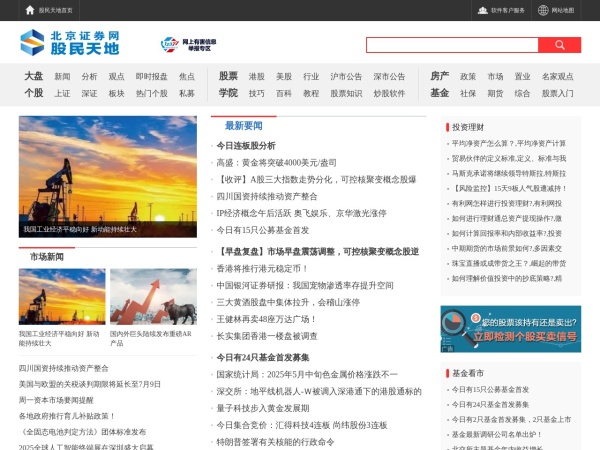Click the globe icon for 网站地图
This screenshot has width=600, height=450.
[x=543, y=10]
